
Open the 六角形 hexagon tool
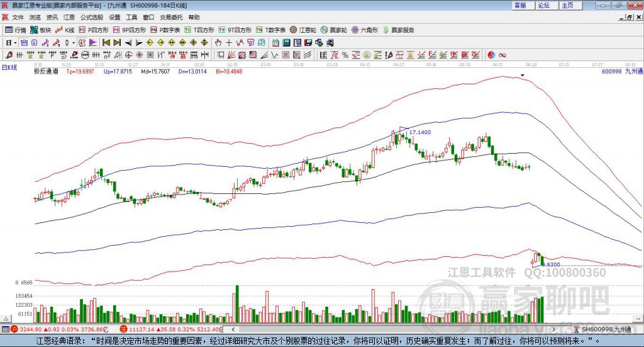tap(365, 30)
